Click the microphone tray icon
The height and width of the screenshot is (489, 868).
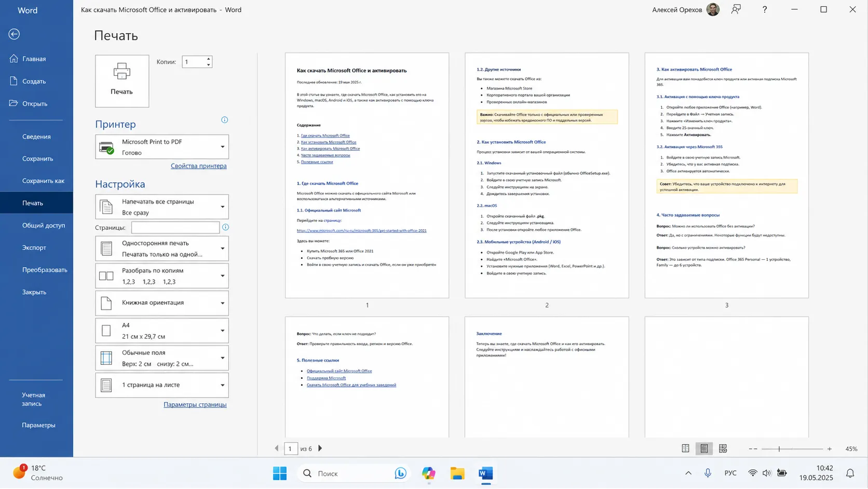pyautogui.click(x=708, y=473)
